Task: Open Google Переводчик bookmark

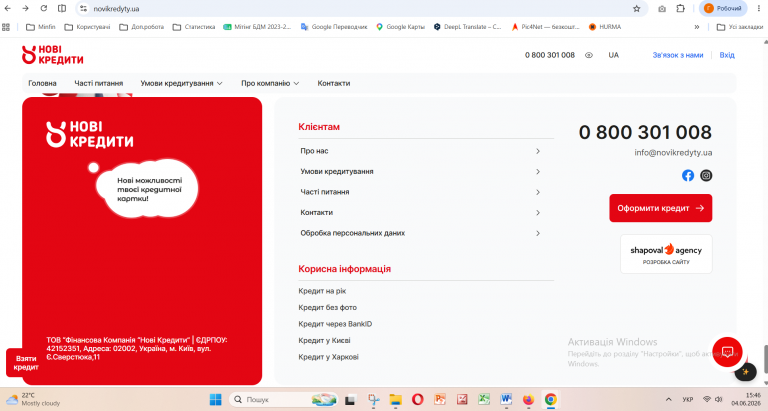Action: point(334,27)
